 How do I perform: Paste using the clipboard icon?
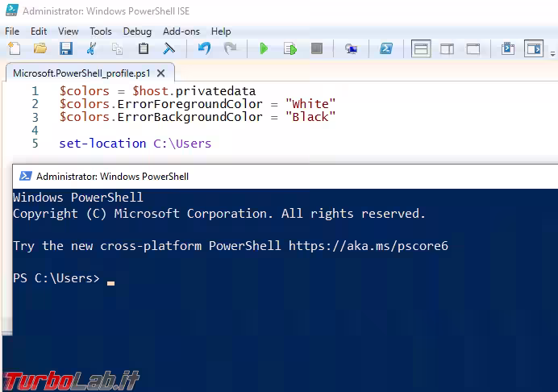144,48
